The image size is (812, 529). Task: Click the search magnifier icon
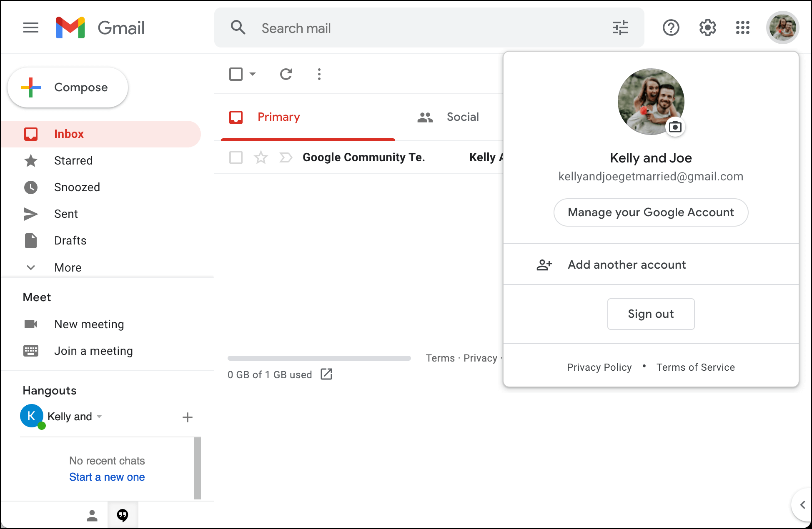[238, 27]
